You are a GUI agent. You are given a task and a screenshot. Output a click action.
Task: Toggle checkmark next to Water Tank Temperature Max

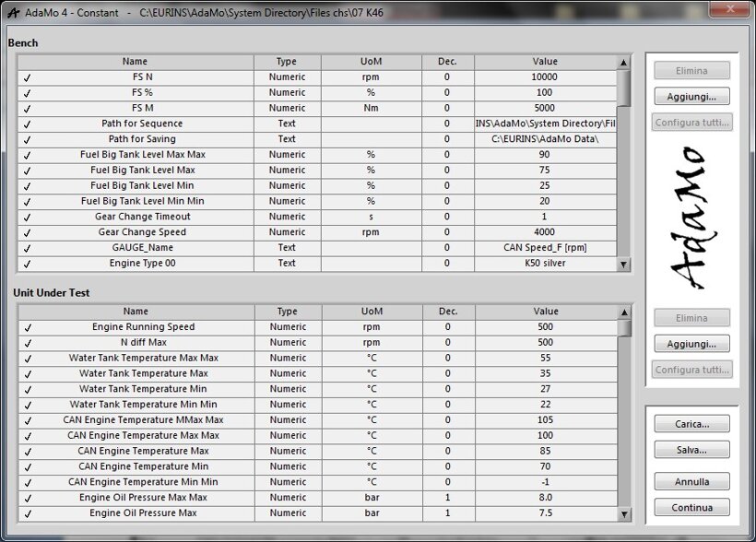(28, 374)
